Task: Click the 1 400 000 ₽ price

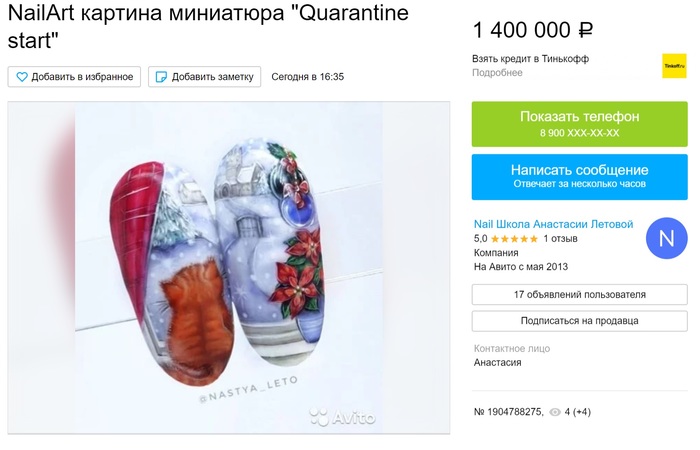Action: 533,30
